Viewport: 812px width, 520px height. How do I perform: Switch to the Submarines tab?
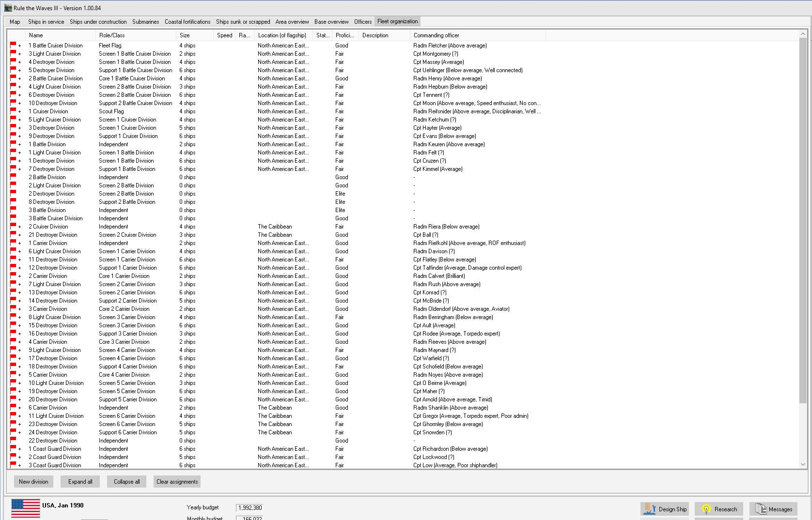tap(145, 22)
